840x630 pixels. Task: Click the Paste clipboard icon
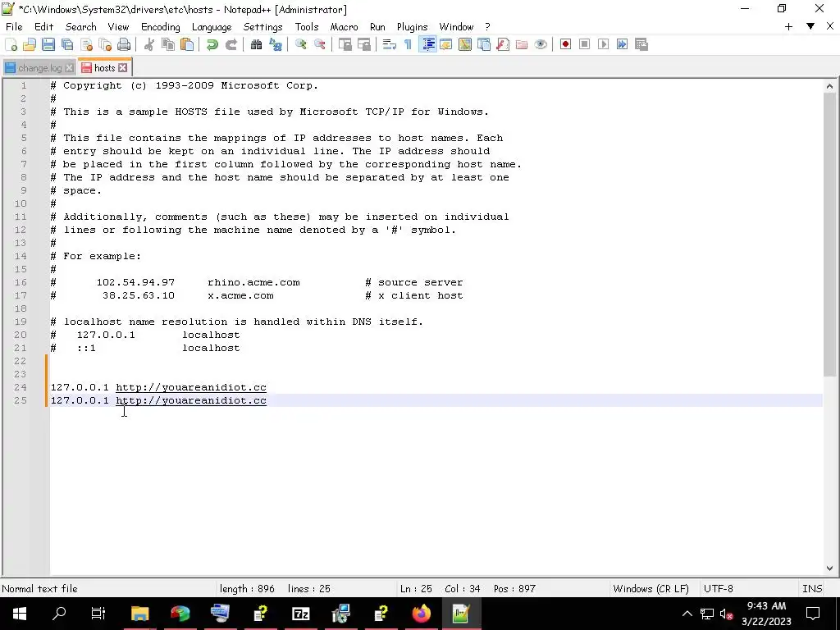click(187, 44)
